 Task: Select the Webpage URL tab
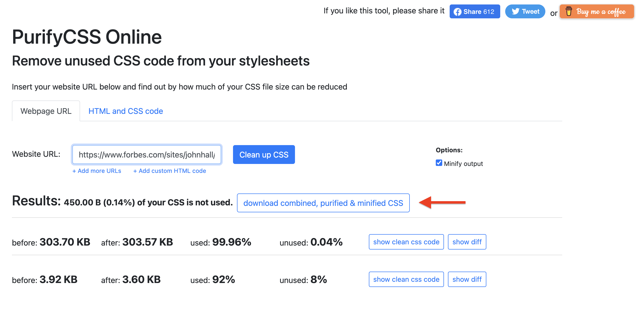pos(46,111)
